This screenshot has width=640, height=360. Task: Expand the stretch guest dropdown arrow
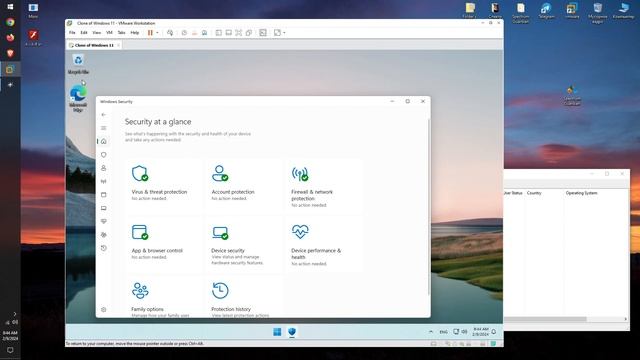click(x=284, y=33)
